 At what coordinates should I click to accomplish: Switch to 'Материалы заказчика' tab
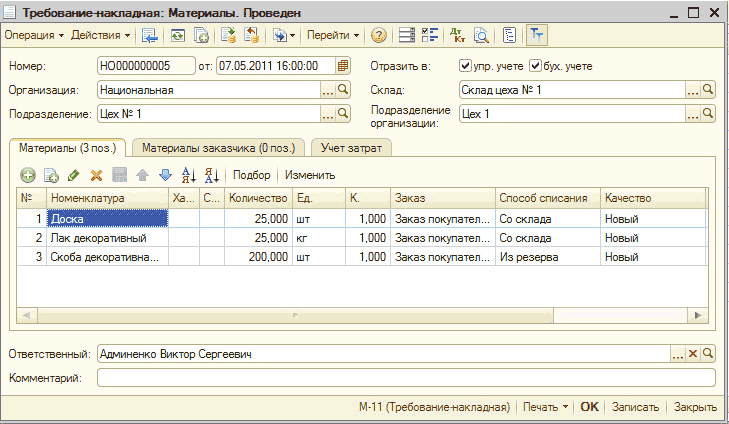[x=219, y=147]
